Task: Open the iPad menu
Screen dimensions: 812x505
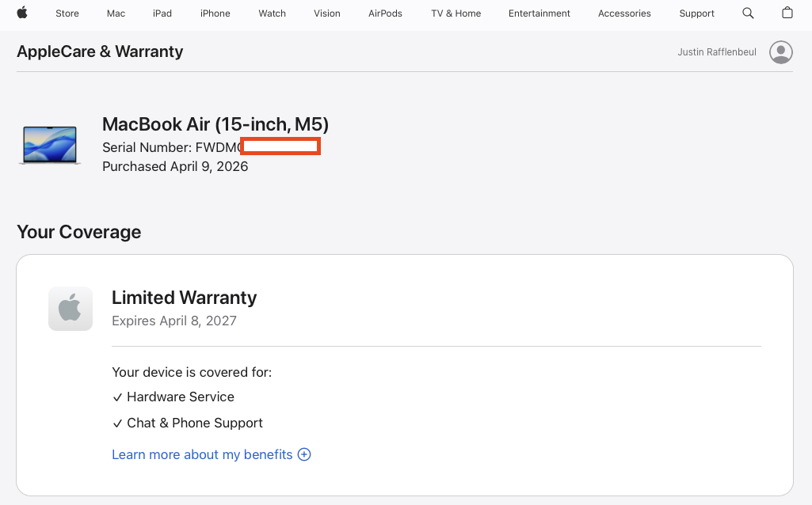Action: tap(162, 13)
